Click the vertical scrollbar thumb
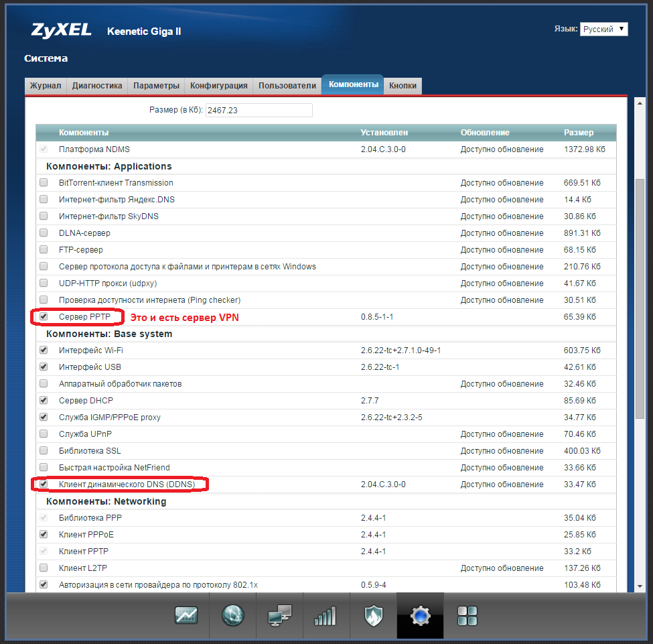This screenshot has height=644, width=653. pyautogui.click(x=640, y=299)
